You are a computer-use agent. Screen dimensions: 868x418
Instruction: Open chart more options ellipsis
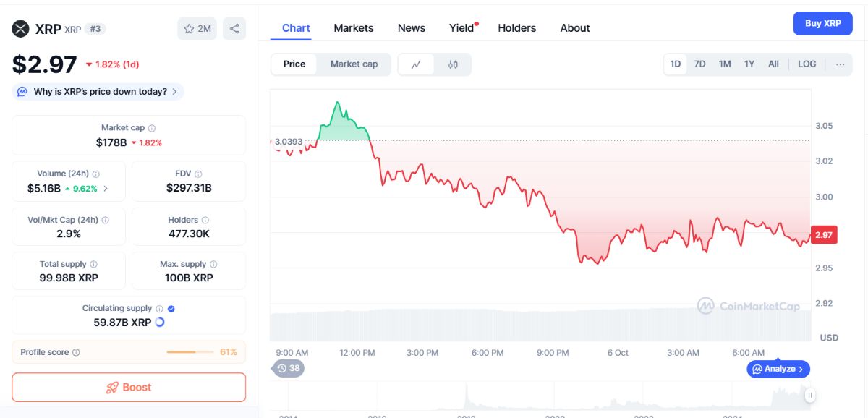[840, 64]
